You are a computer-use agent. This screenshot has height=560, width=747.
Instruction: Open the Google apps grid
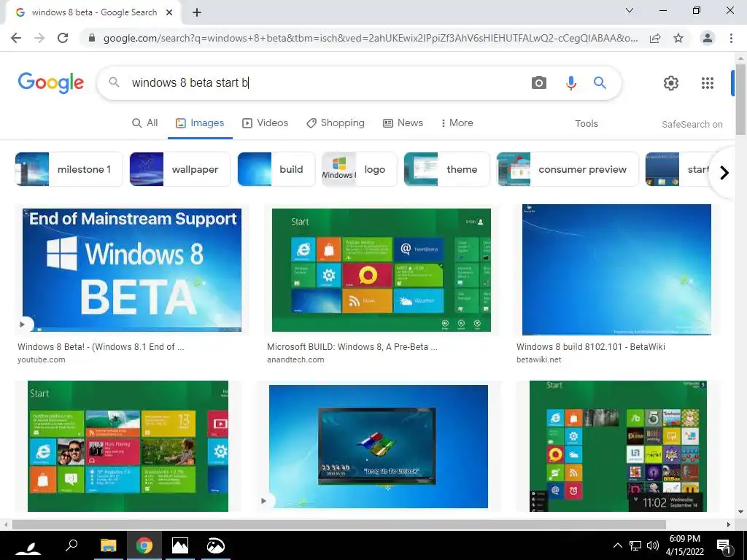(x=708, y=83)
